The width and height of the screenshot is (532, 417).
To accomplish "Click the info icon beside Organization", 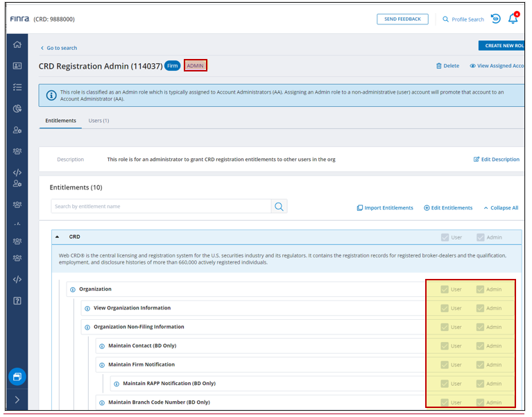I will tap(73, 289).
